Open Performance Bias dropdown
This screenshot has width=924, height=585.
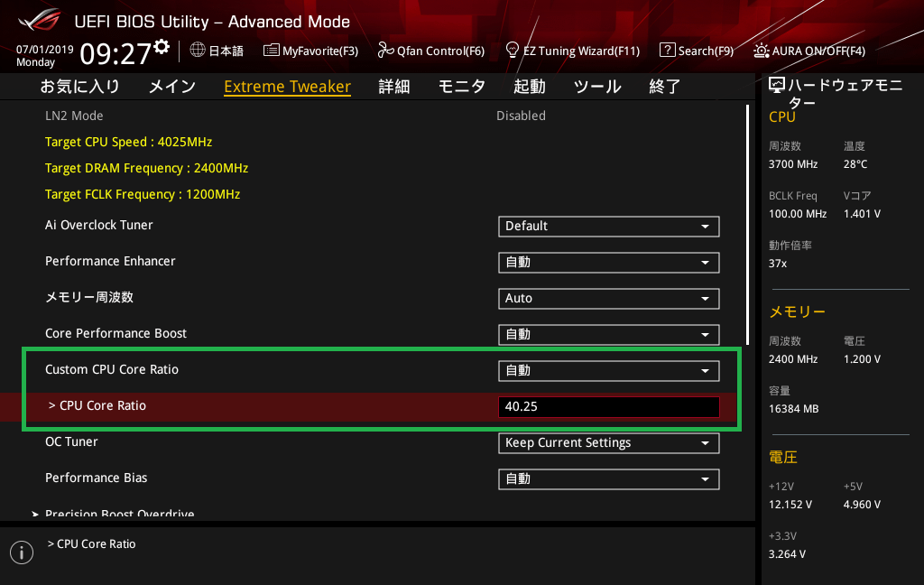pyautogui.click(x=609, y=478)
